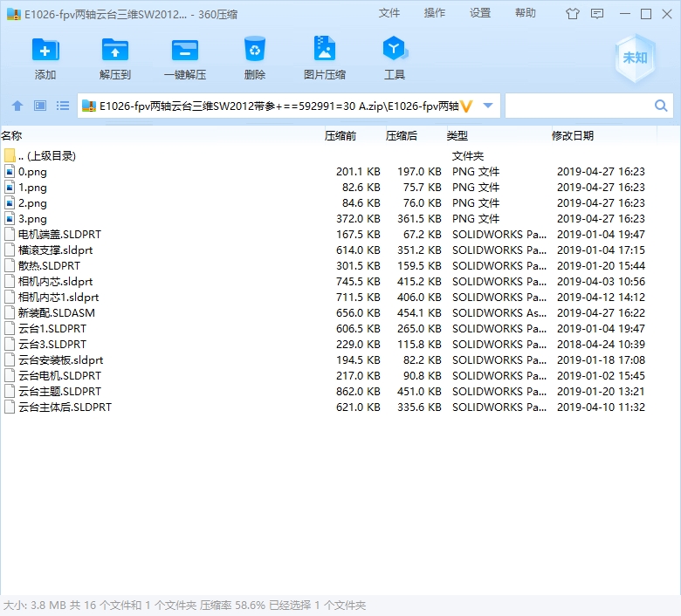Select file 云台主题.SLDPRT
681x616 pixels.
(59, 391)
